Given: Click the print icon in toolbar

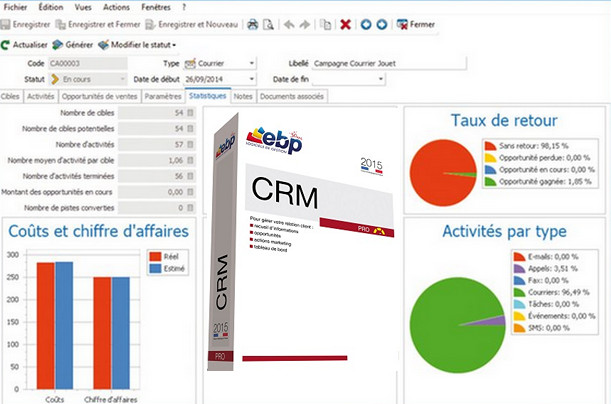Looking at the screenshot, I should pos(253,23).
